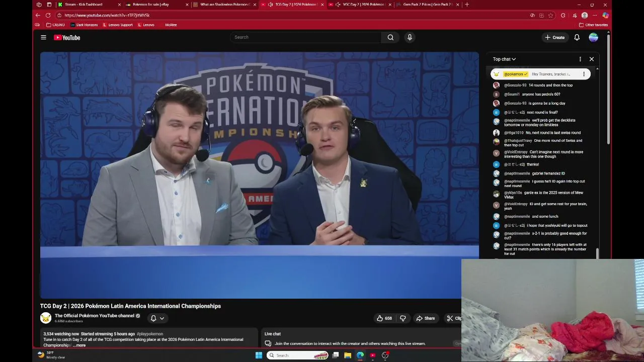Open pinned @pokemon message options
The height and width of the screenshot is (362, 644).
(584, 74)
